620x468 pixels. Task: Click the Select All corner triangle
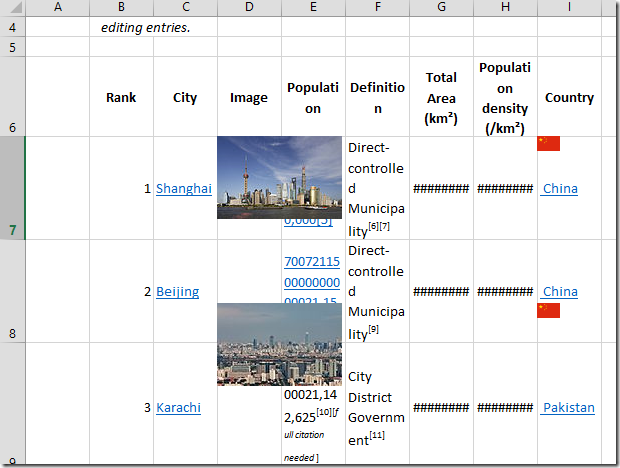[12, 8]
